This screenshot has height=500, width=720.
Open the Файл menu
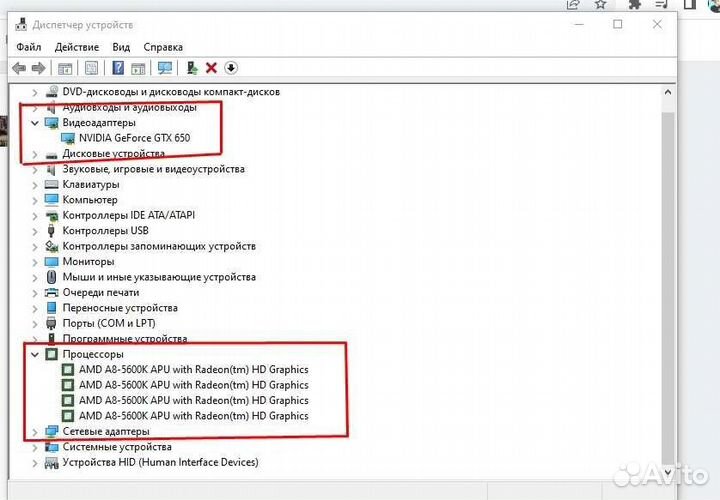coord(29,47)
